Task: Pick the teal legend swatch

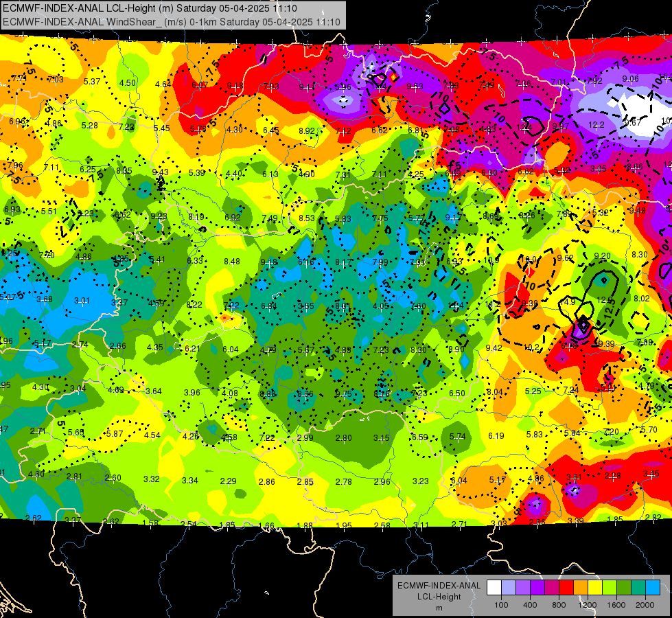Action: [638, 588]
